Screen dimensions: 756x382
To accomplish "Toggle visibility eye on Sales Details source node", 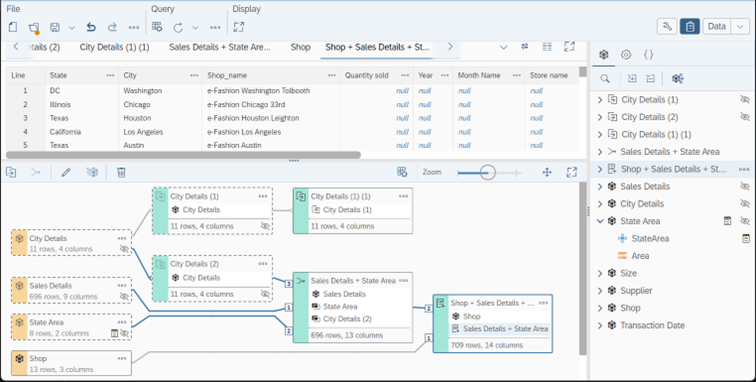I will pos(124,297).
